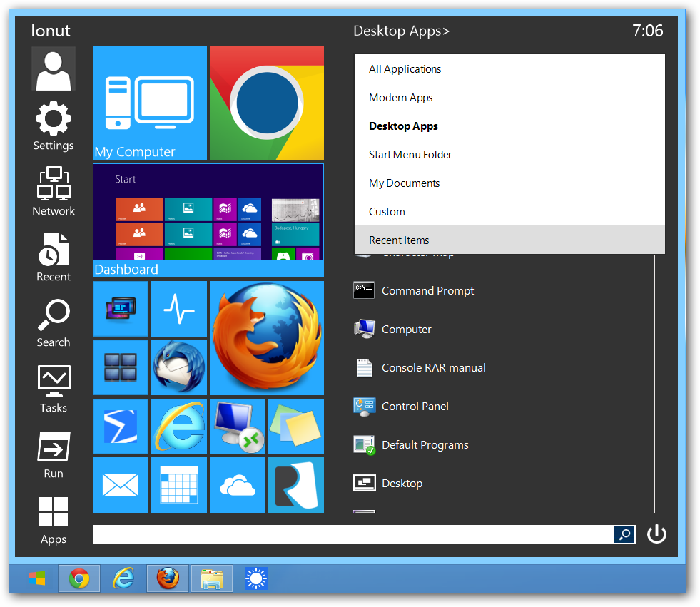Open the blue PowerShell-style tile
The width and height of the screenshot is (700, 607).
121,427
